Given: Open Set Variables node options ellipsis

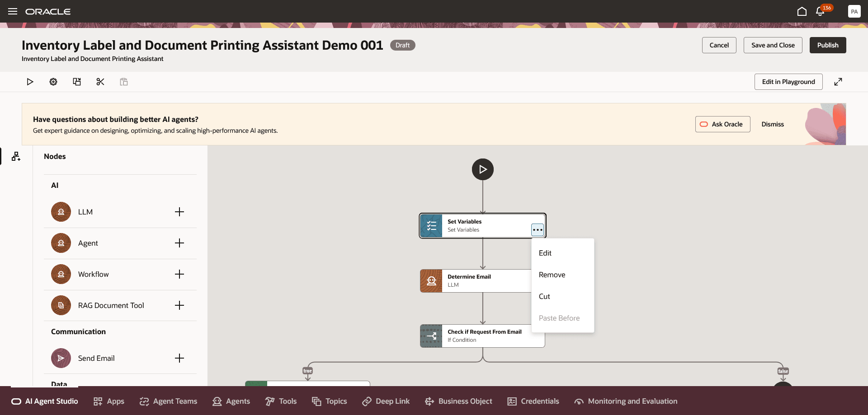Looking at the screenshot, I should point(538,230).
